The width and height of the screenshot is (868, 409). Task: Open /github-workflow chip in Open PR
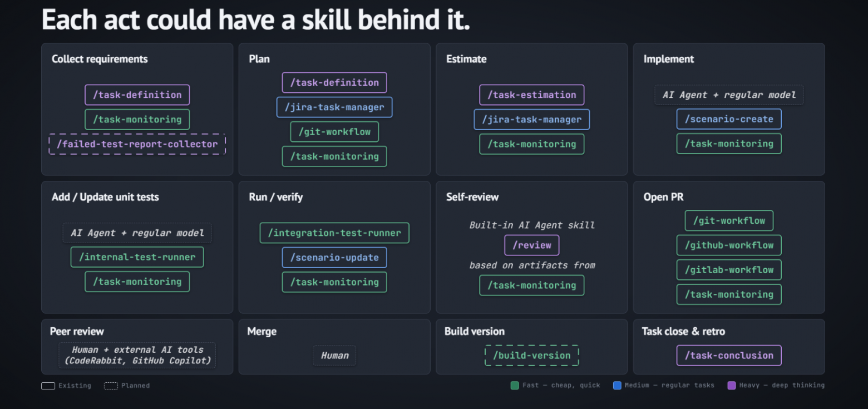coord(729,245)
